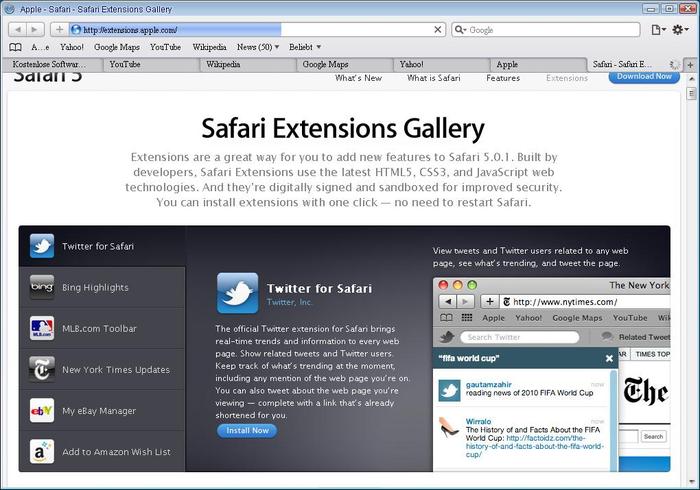The image size is (700, 490).
Task: Open the YouTube bookmark in bookmarks bar
Action: [x=166, y=47]
